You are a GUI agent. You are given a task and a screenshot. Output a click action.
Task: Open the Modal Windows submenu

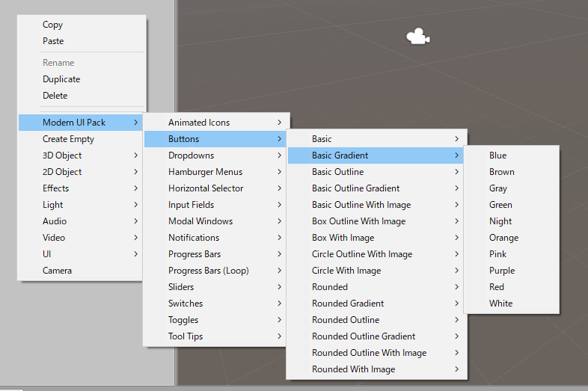(x=216, y=221)
